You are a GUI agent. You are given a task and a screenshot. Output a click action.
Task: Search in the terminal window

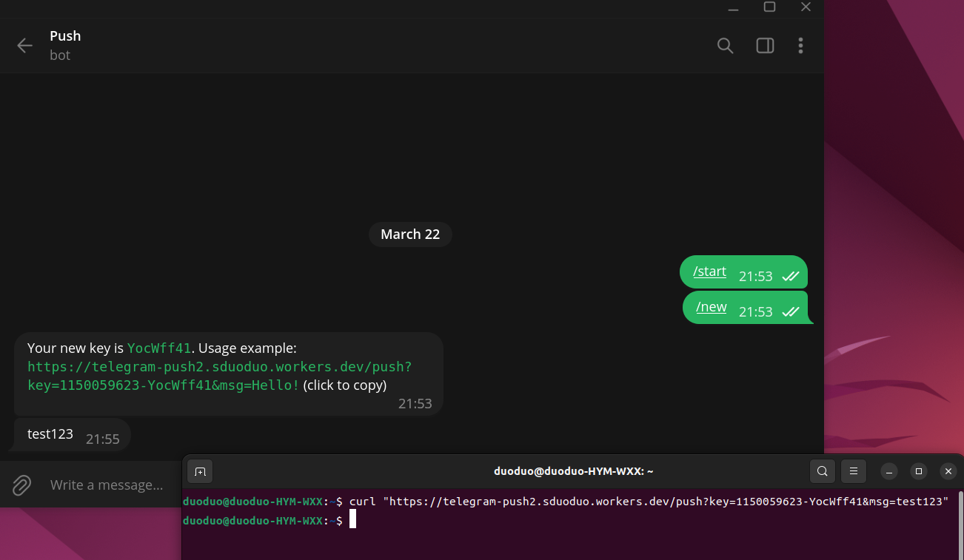823,471
